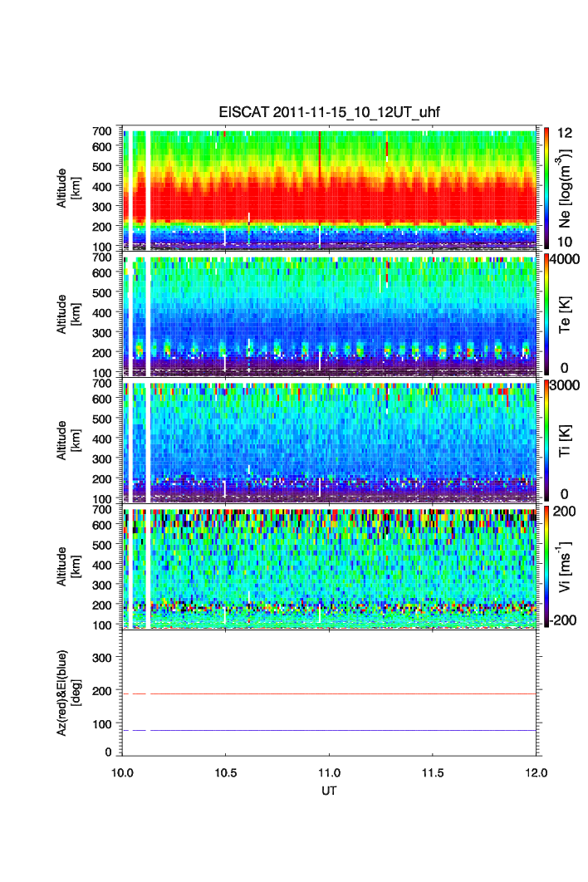Screen dimensions: 588x882
Task: Click inside the ion velocity Vi panel
Action: point(332,565)
